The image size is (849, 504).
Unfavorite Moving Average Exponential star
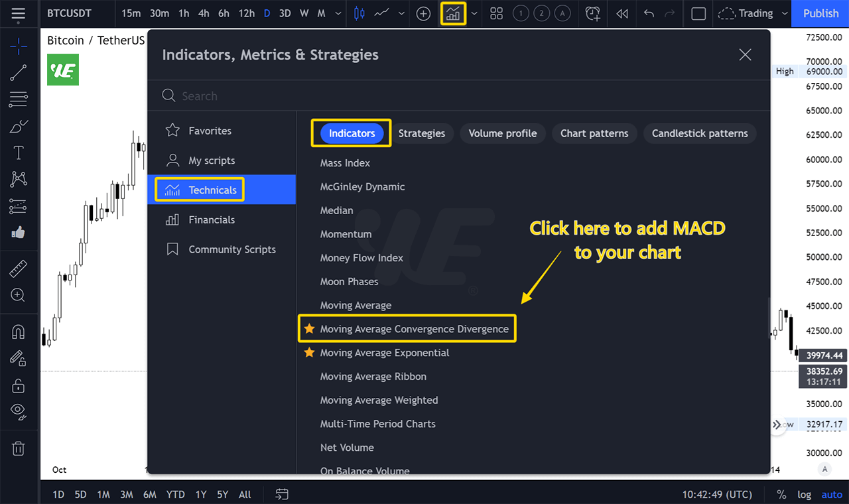pyautogui.click(x=309, y=353)
